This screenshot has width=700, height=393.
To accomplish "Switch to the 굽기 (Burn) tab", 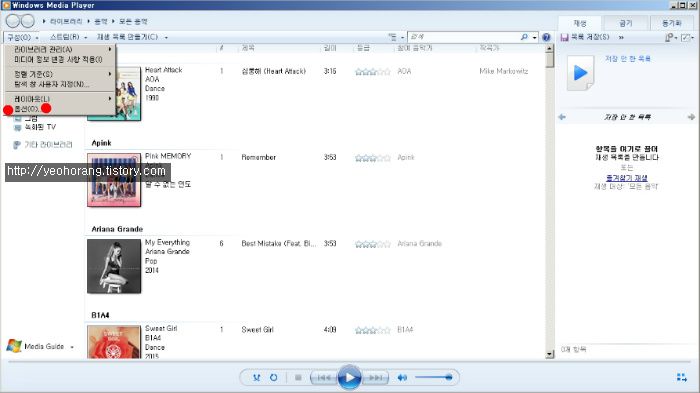I will point(626,23).
